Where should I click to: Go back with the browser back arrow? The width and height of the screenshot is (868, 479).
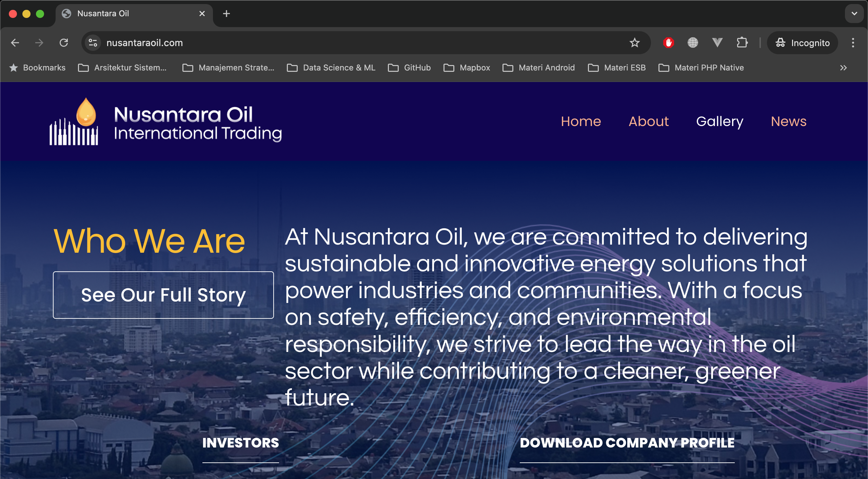(15, 43)
